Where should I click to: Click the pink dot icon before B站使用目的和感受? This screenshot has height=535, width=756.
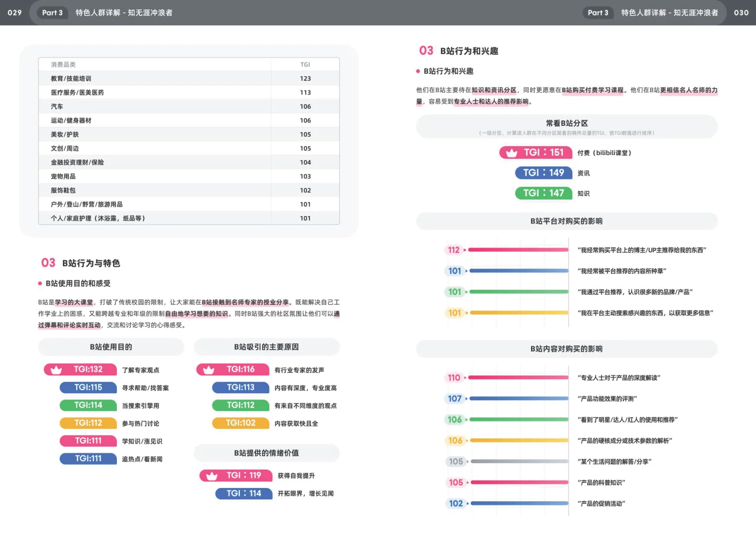point(40,283)
